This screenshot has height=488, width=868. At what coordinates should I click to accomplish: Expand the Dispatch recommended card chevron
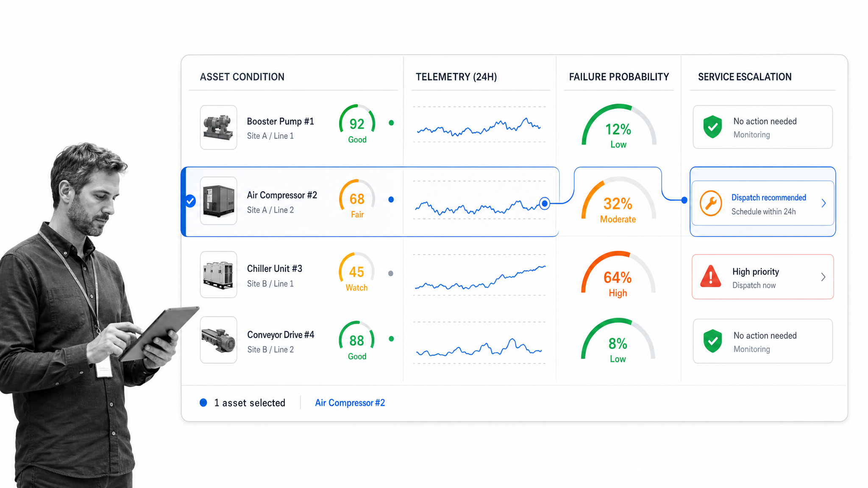tap(823, 203)
